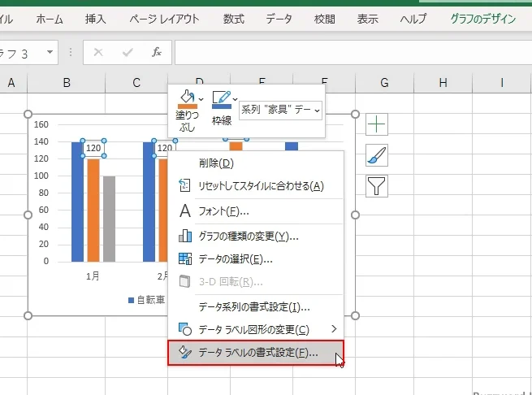Click the 160 vertical axis value

pos(41,124)
